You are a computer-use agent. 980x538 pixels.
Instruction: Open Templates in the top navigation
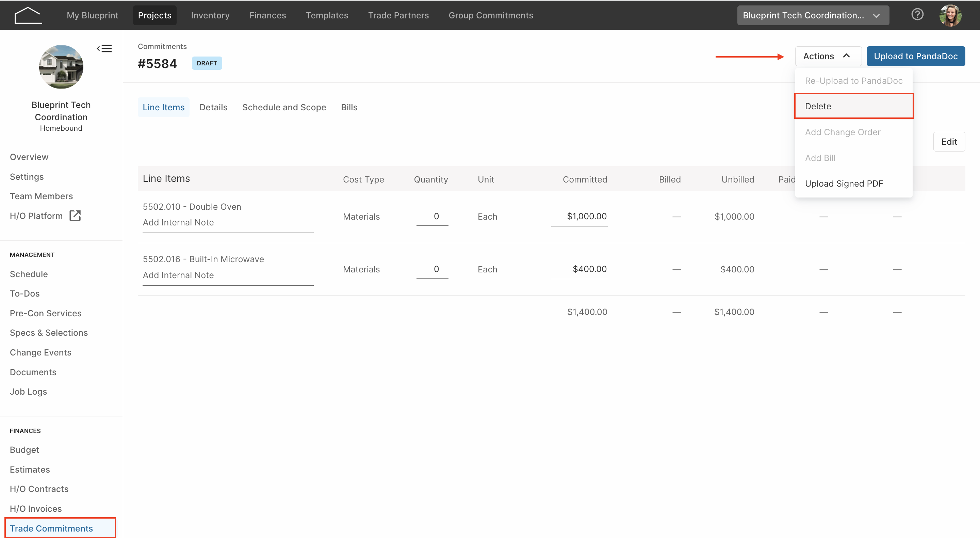tap(327, 15)
